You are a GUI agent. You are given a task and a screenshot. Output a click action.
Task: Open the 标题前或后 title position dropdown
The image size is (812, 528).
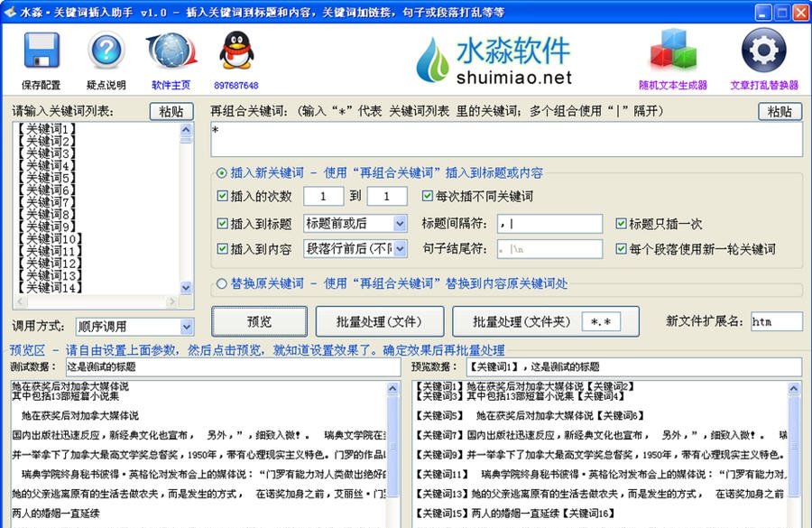tap(355, 223)
